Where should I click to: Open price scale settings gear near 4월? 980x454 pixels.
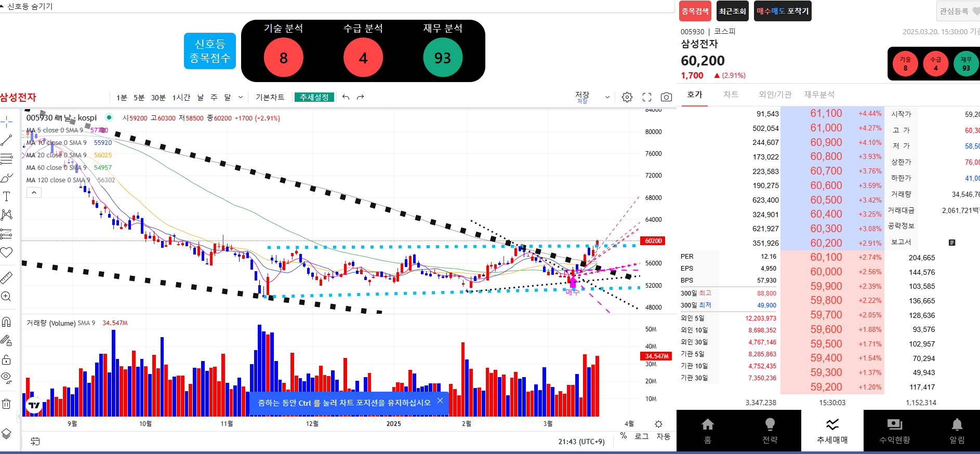coord(658,424)
